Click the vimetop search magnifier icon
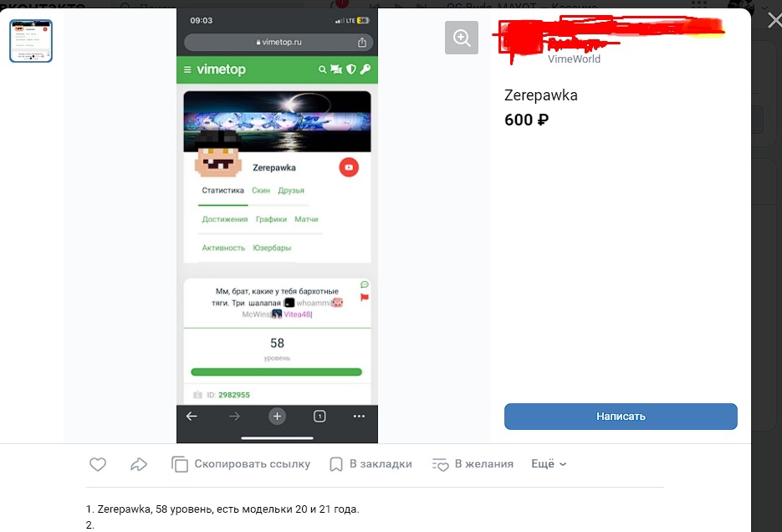Image resolution: width=782 pixels, height=532 pixels. click(x=323, y=69)
